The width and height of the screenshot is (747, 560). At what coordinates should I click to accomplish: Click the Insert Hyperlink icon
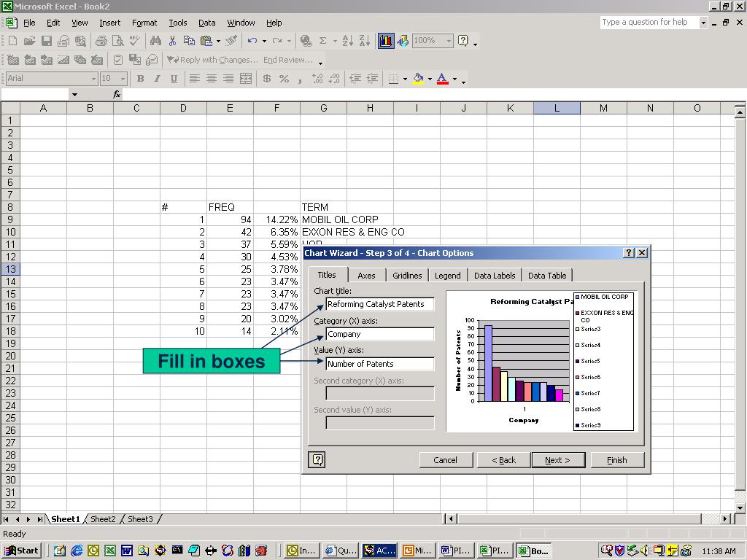click(306, 41)
